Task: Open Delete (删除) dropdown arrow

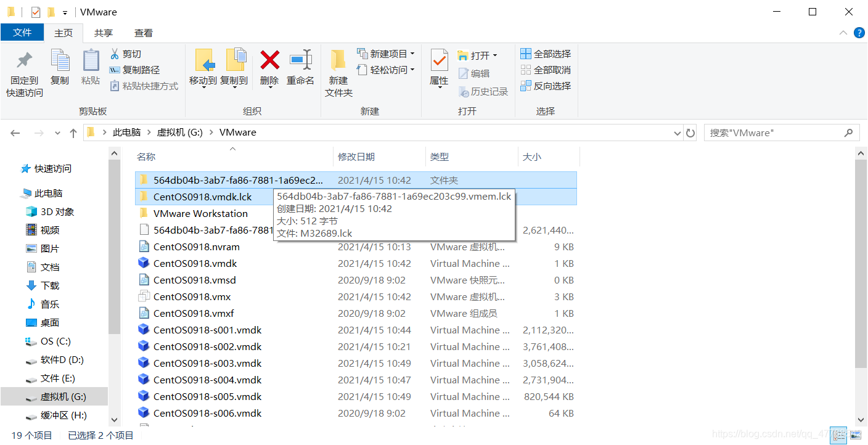Action: [270, 86]
